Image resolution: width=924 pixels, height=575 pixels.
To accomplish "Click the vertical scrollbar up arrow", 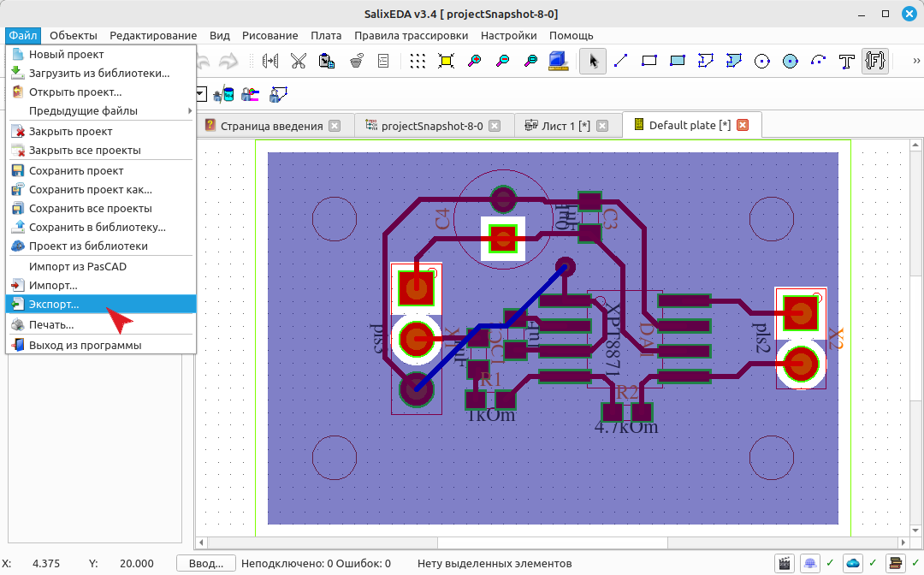I will 915,145.
